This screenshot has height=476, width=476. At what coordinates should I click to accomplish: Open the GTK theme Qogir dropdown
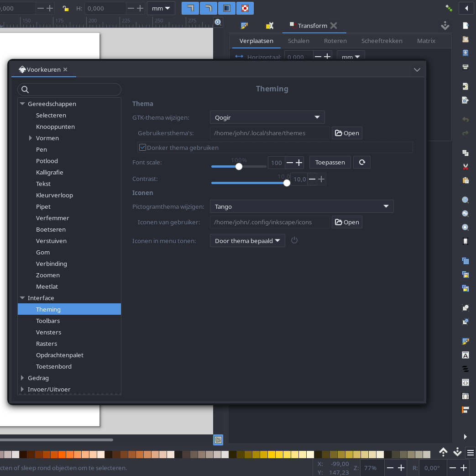click(267, 117)
